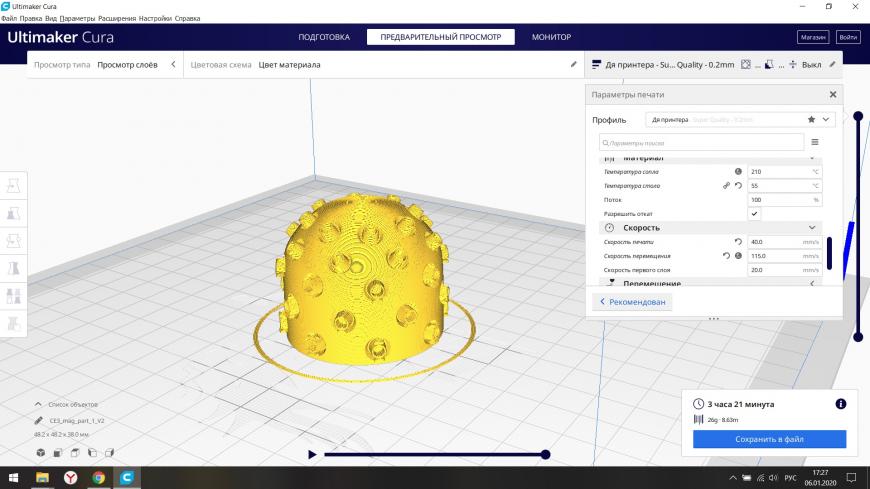Screen dimensions: 870x489
Task: Select the Scale tool in the left toolbar
Action: pos(13,213)
